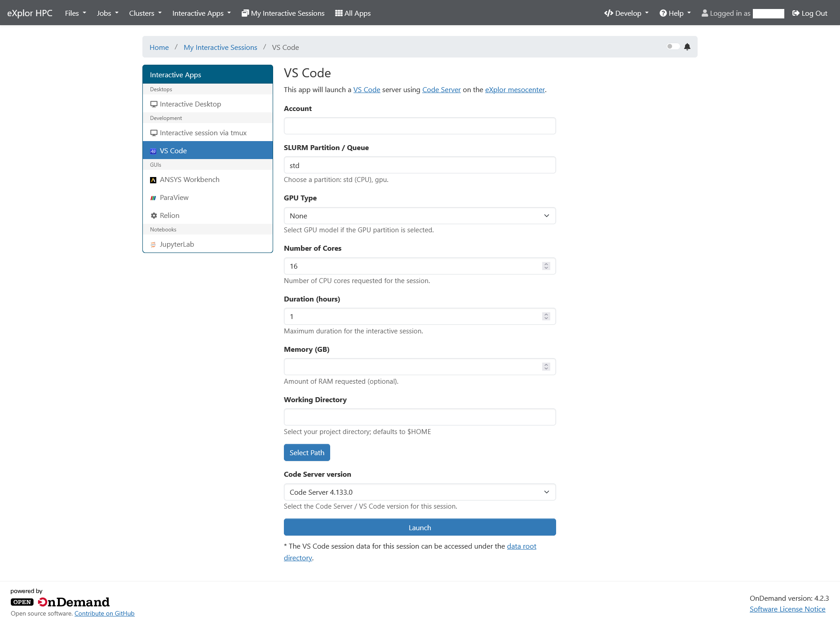Screen dimensions: 840x625
Task: Click the Log Out arrow icon
Action: (796, 13)
